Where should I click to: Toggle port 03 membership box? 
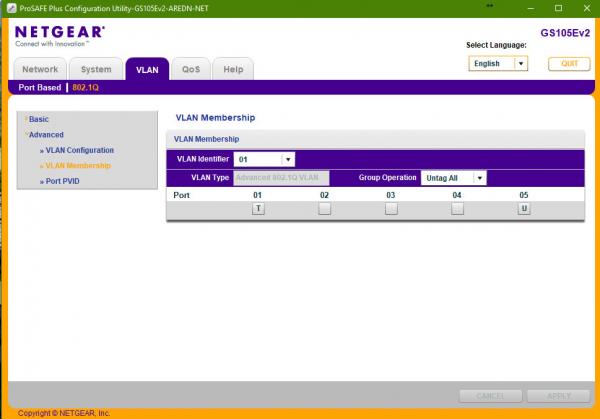coord(391,209)
